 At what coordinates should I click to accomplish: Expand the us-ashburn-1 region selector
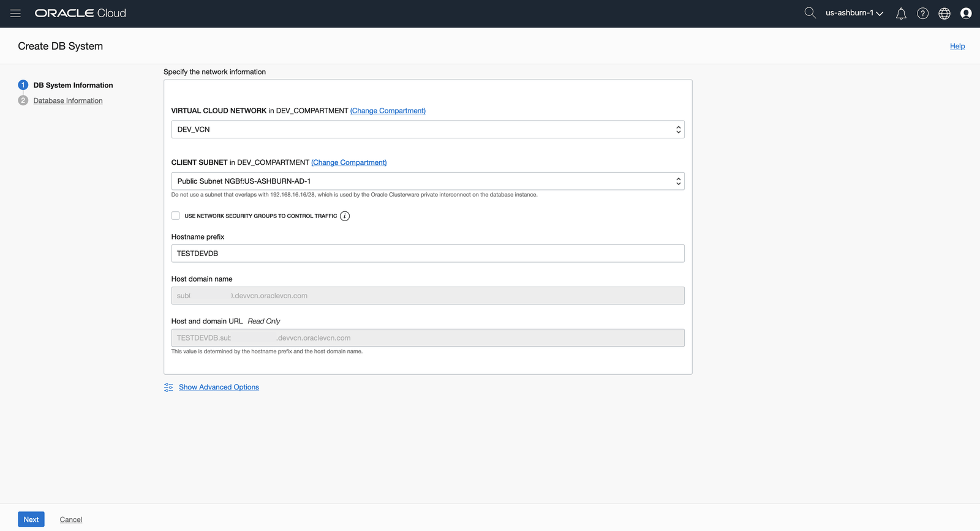point(854,13)
